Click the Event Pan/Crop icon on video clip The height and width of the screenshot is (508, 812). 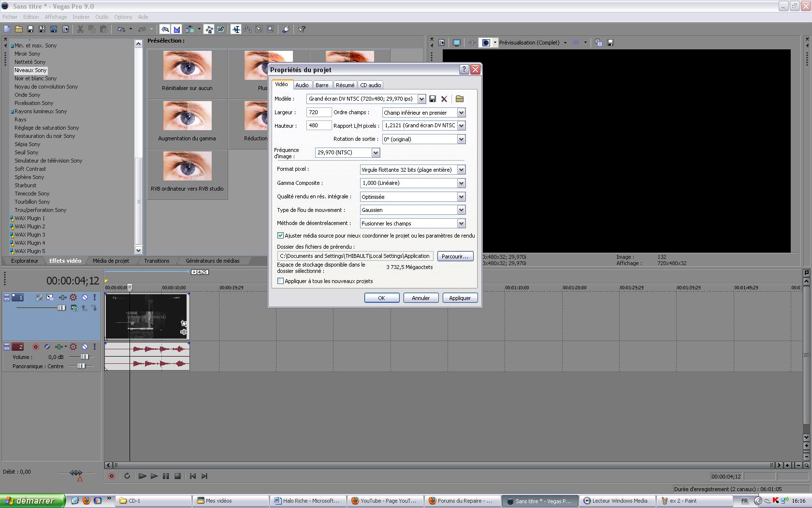(x=184, y=323)
